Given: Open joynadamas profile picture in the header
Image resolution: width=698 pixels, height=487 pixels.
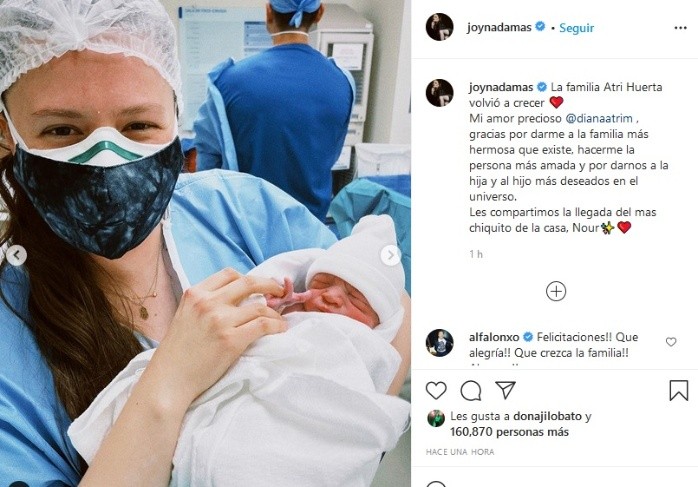Looking at the screenshot, I should click(x=439, y=27).
